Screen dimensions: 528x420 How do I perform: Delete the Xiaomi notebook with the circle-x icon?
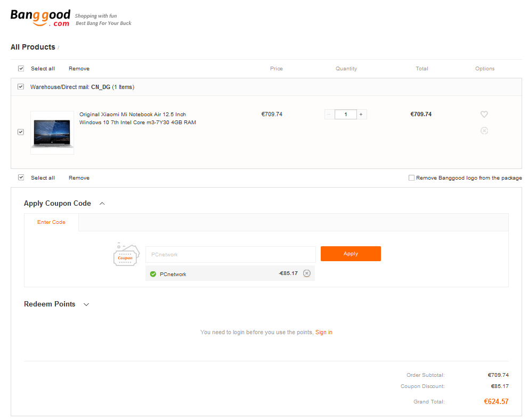(x=484, y=131)
